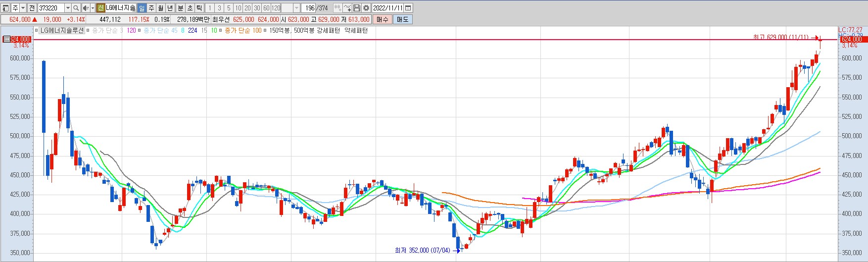Click the '신' credit badge icon

coord(100,8)
